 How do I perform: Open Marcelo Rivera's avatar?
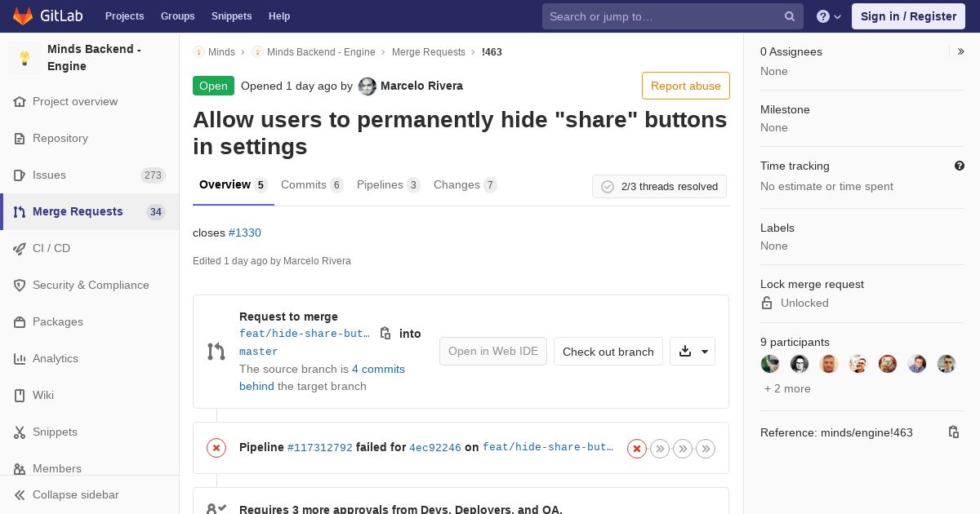pos(367,86)
